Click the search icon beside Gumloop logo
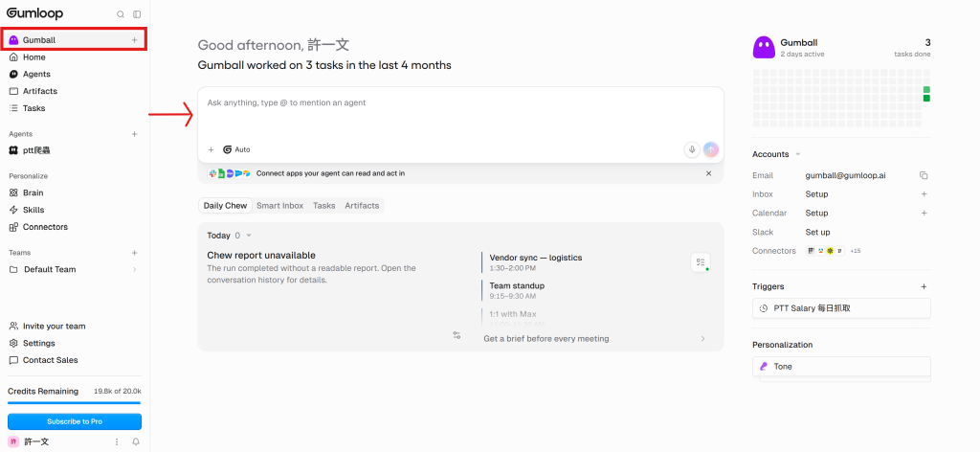 point(121,14)
